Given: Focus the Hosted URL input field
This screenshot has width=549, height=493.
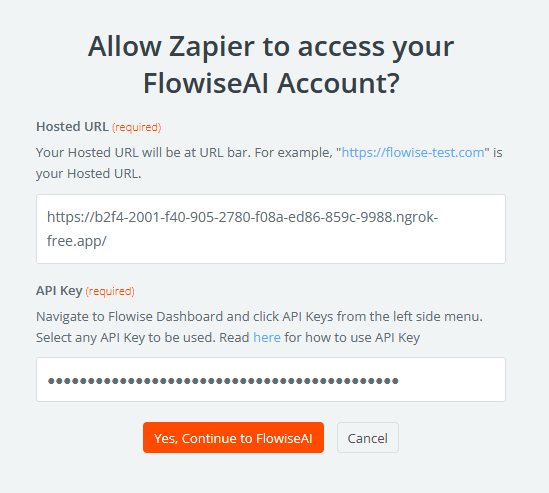Looking at the screenshot, I should click(271, 229).
